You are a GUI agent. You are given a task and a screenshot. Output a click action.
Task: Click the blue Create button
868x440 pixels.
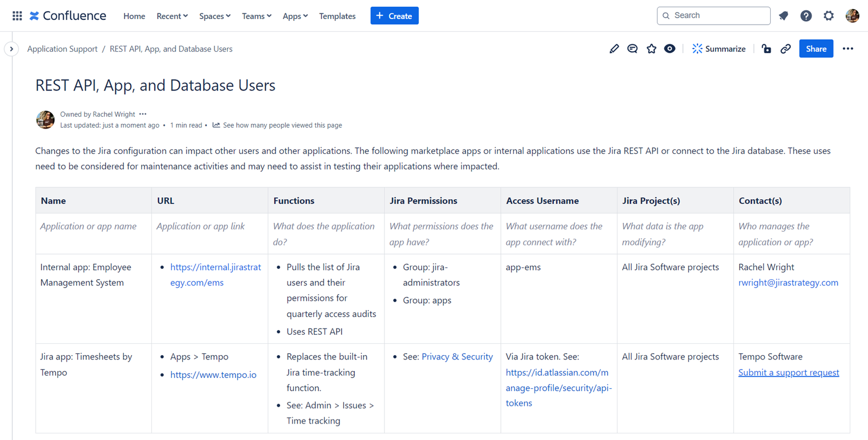(394, 15)
